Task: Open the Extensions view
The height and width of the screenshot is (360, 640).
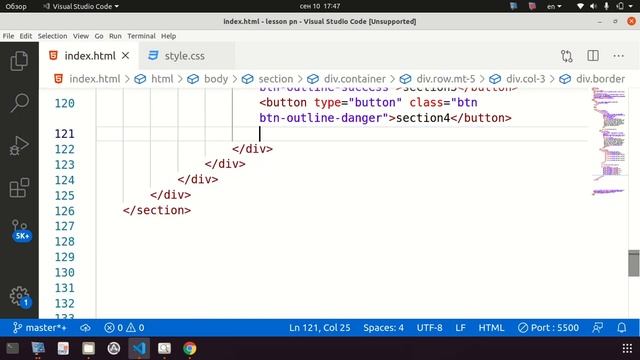Action: click(19, 188)
